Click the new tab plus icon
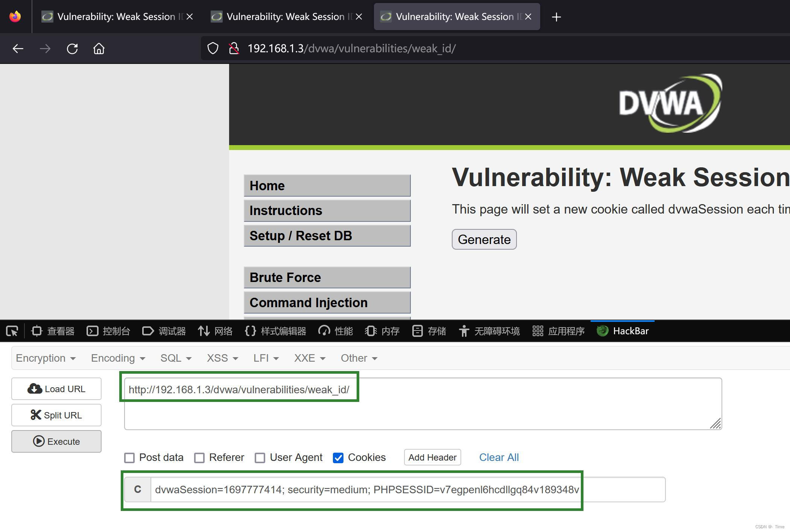 coord(556,17)
